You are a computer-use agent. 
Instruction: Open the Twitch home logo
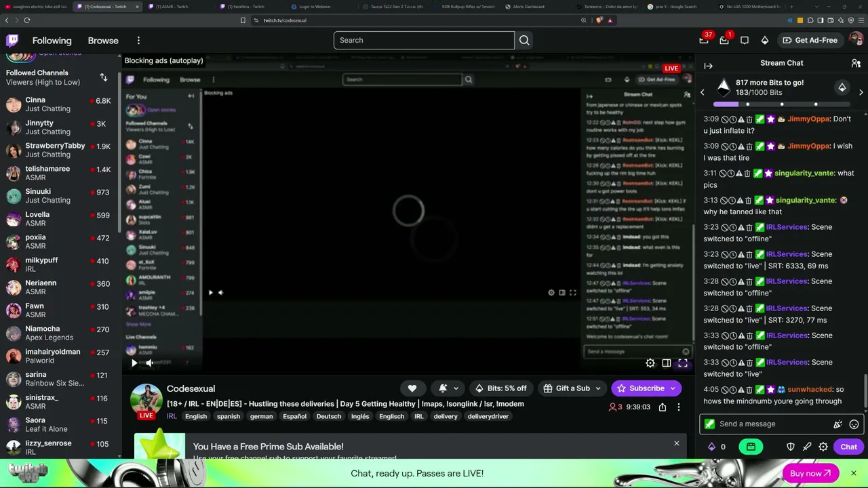point(12,41)
